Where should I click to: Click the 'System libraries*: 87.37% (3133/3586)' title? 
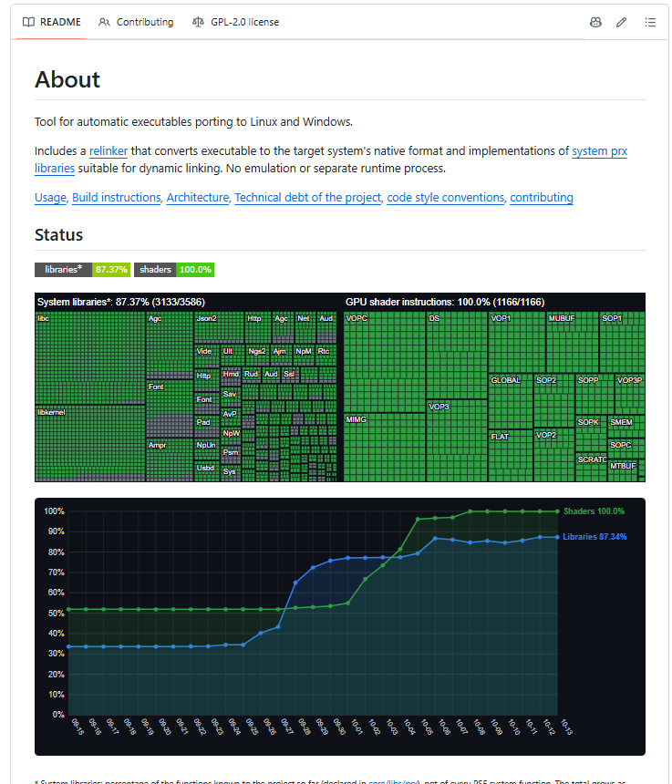point(121,302)
